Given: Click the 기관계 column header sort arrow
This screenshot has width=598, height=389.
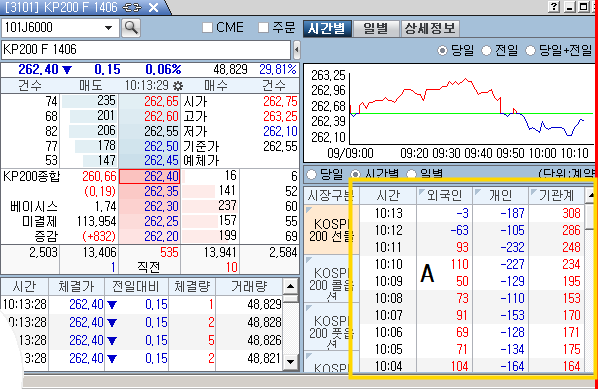Looking at the screenshot, I should [534, 191].
